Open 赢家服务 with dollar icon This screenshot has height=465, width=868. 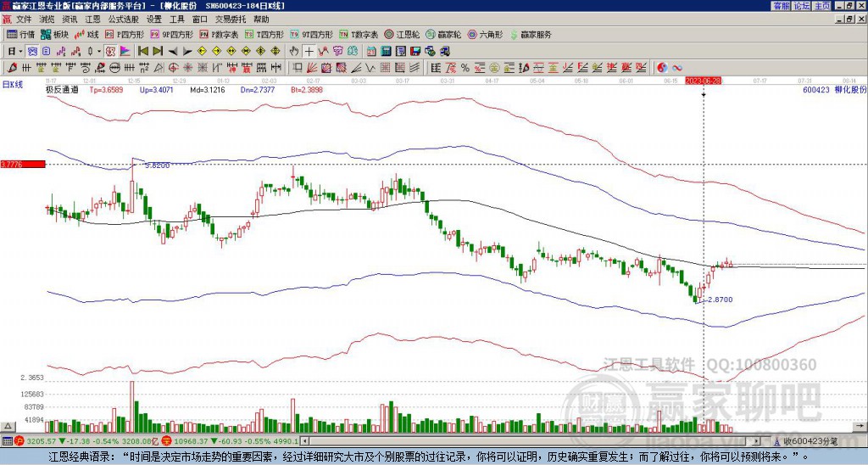tap(531, 34)
